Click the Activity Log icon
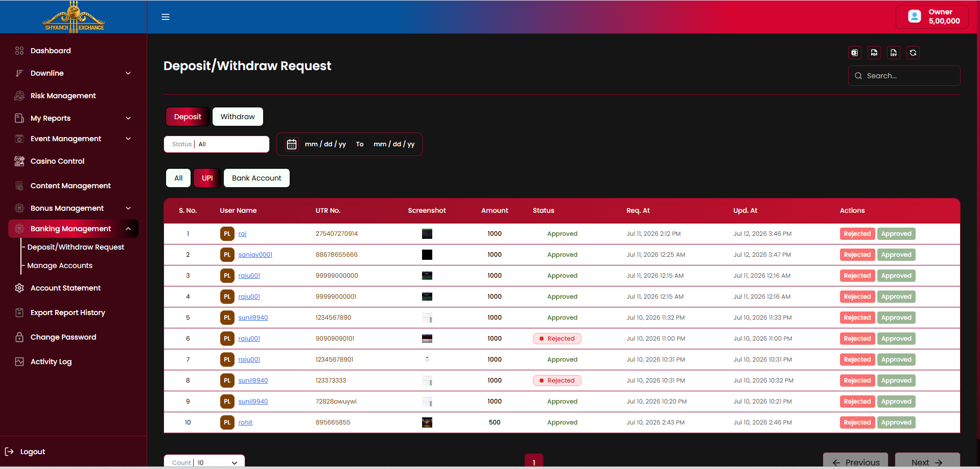 (x=19, y=362)
